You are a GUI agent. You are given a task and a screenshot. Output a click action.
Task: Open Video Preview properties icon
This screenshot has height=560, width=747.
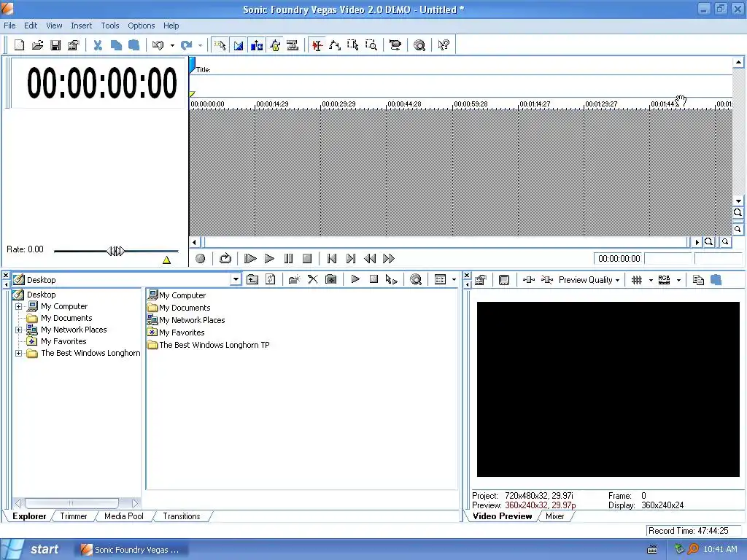pos(481,280)
